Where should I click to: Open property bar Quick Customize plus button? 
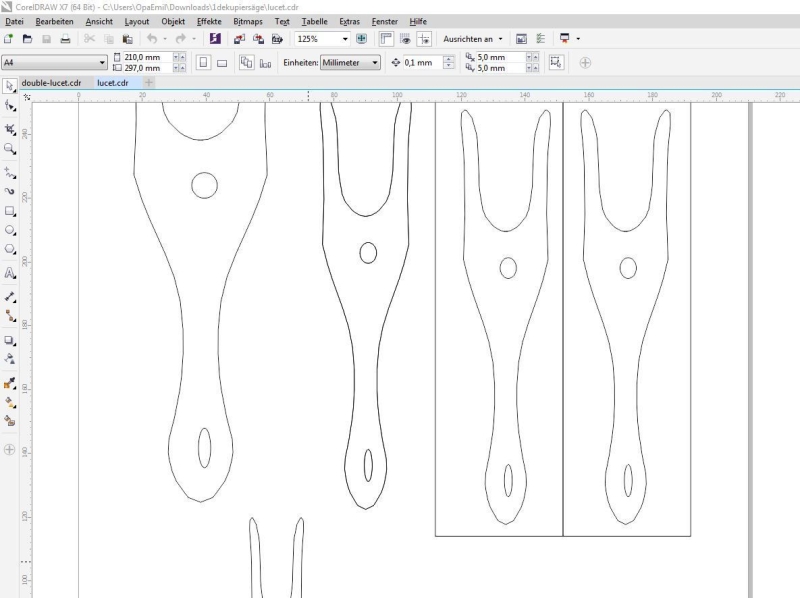pyautogui.click(x=585, y=63)
